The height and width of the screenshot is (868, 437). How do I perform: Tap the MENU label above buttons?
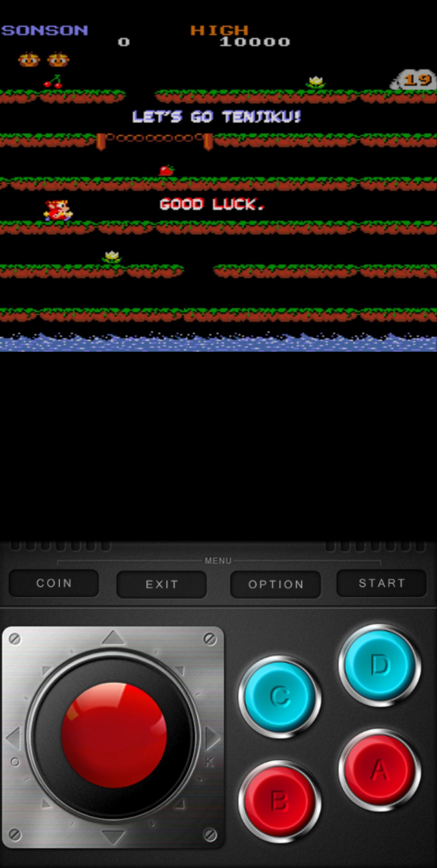(218, 560)
